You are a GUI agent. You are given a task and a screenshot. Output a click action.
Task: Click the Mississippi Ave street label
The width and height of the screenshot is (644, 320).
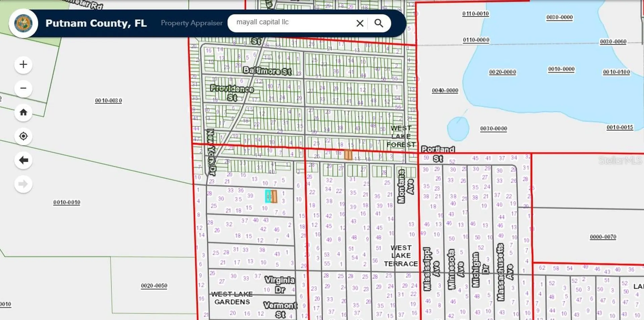point(431,269)
